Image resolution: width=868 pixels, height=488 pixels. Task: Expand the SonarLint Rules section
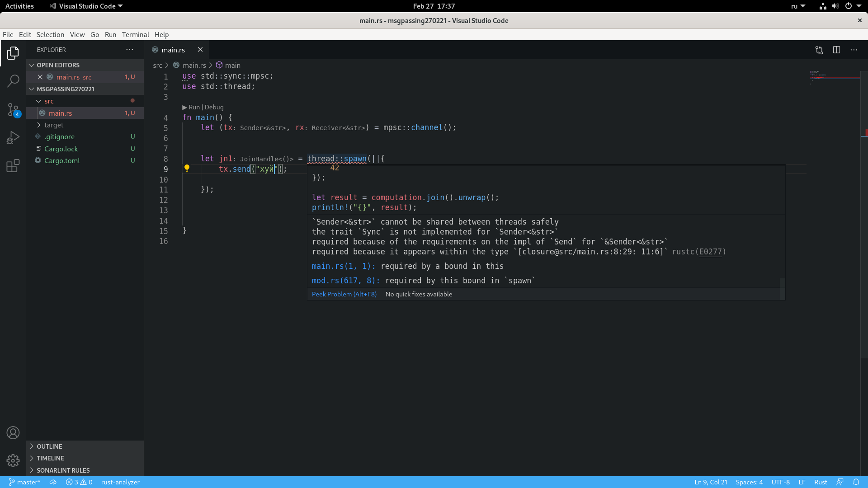click(85, 470)
